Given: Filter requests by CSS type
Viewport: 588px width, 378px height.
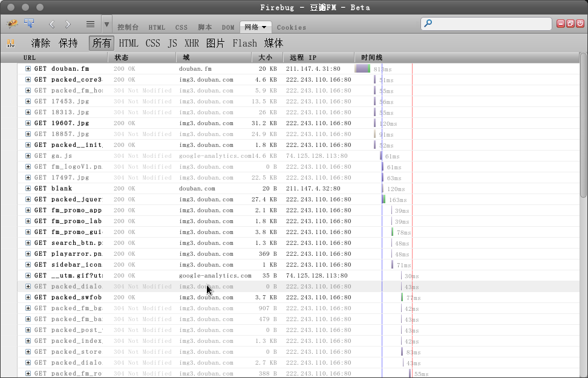Looking at the screenshot, I should (x=153, y=43).
